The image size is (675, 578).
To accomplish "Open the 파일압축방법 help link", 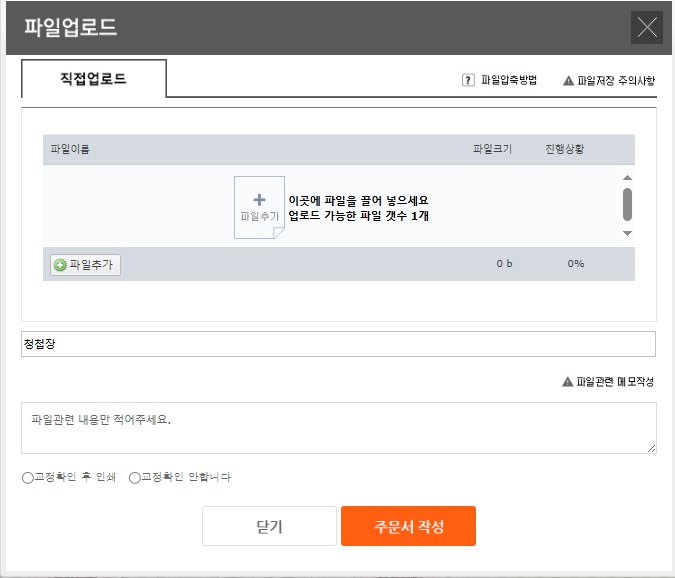I will click(509, 80).
